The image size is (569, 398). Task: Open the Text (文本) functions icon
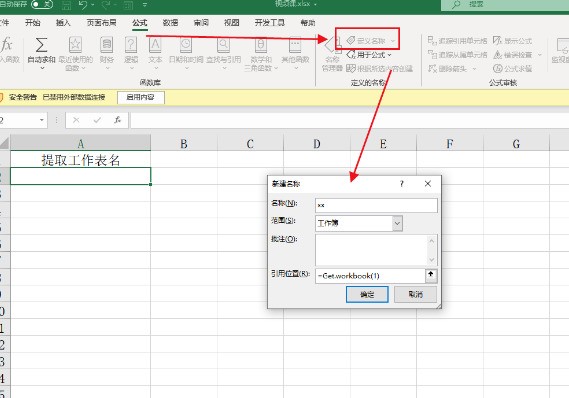pos(155,45)
